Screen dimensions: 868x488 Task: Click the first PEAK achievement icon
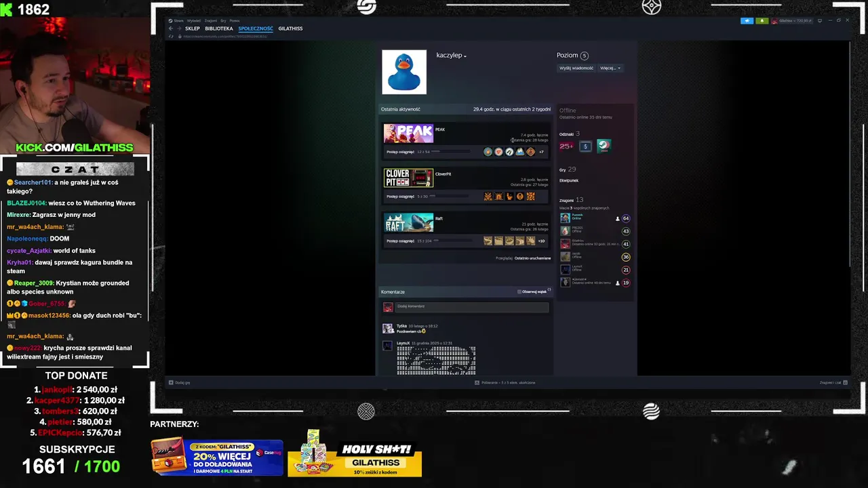point(488,152)
